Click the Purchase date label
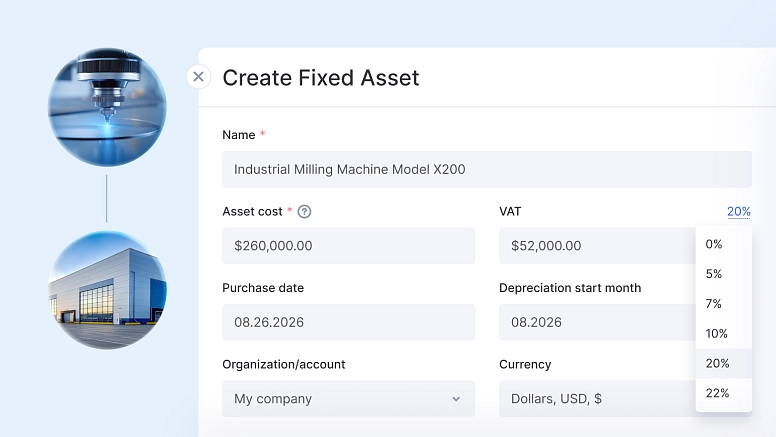Screen dimensions: 776x437 [x=263, y=288]
